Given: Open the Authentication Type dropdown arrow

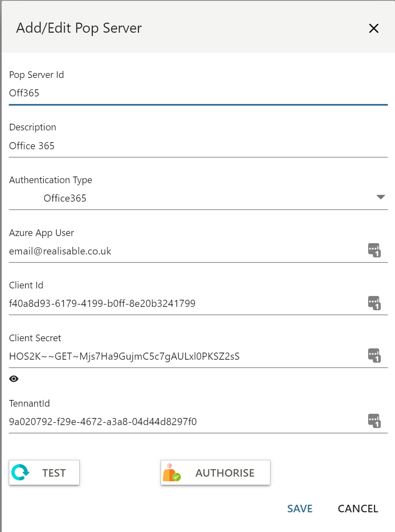Looking at the screenshot, I should pos(380,197).
